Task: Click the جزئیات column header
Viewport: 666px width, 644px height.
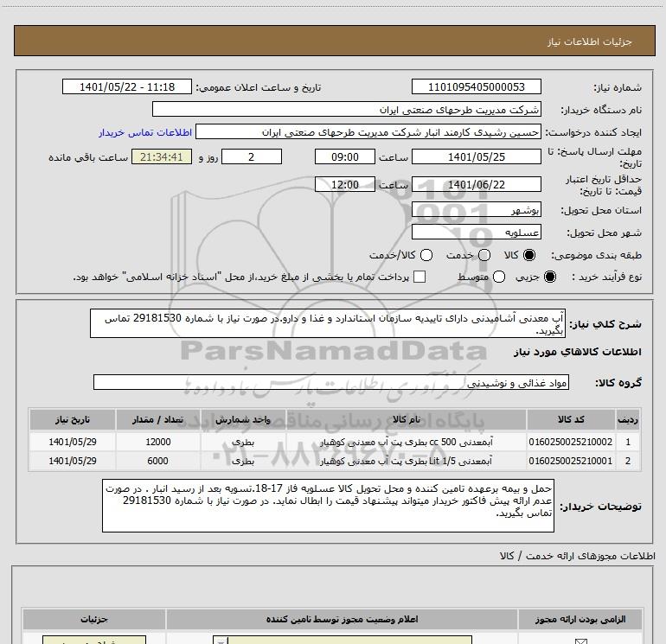Action: [x=94, y=620]
